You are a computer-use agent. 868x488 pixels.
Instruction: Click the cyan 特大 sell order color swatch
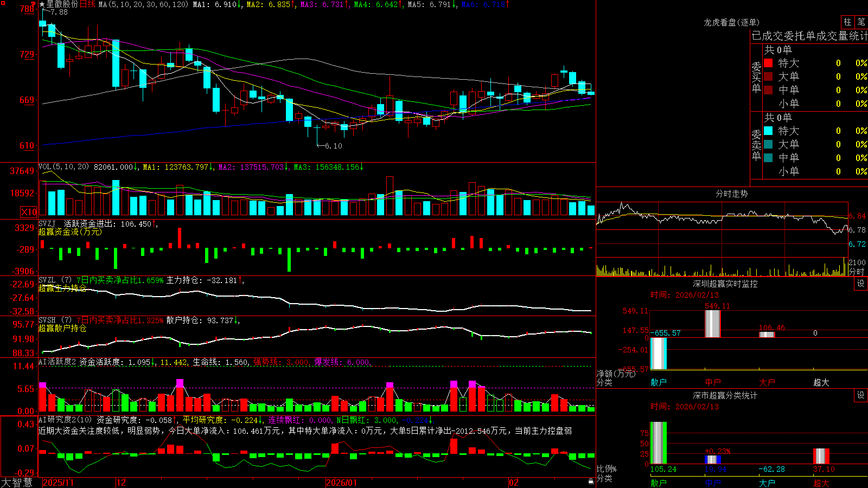[768, 131]
